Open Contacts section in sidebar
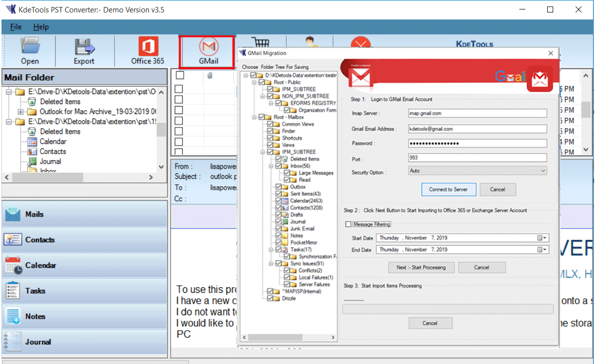The image size is (595, 364). pos(84,240)
